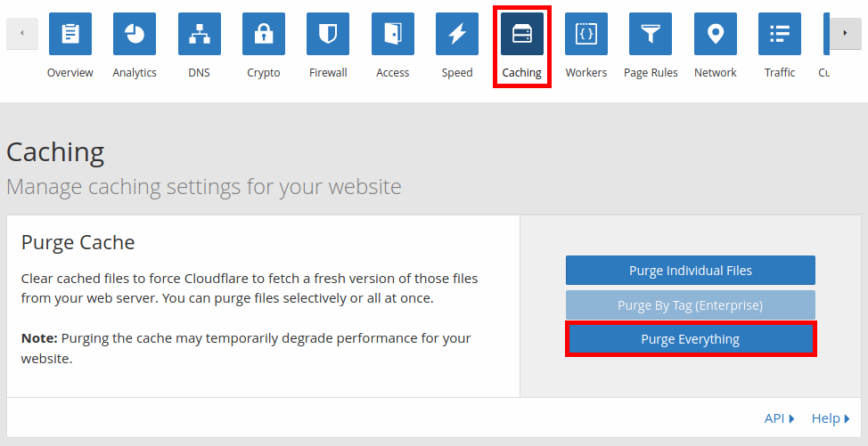Expand the Help section link
868x446 pixels.
(831, 418)
